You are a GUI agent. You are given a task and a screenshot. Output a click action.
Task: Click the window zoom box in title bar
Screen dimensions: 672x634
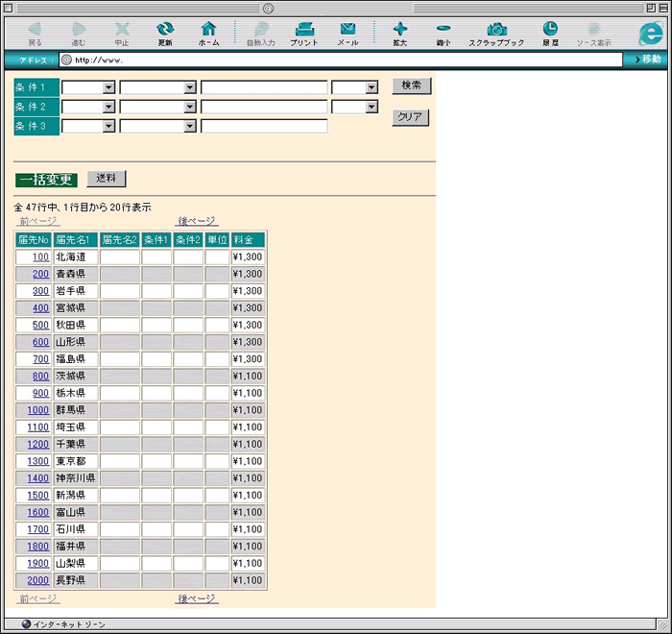pos(651,8)
